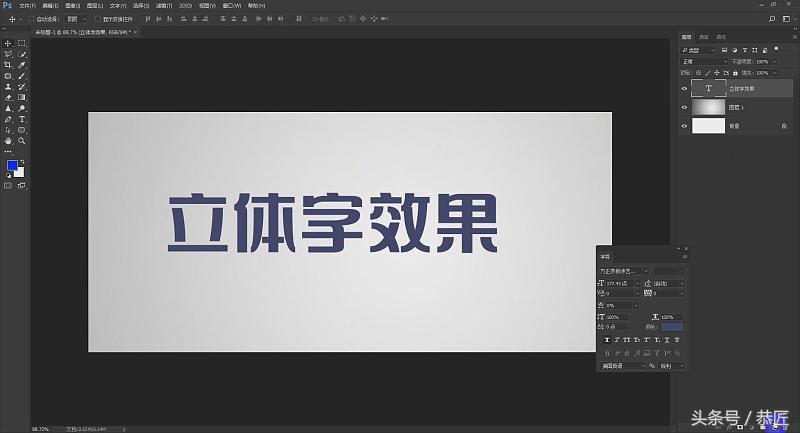Click the lock all padlock icon
Image resolution: width=800 pixels, height=433 pixels.
tap(735, 73)
